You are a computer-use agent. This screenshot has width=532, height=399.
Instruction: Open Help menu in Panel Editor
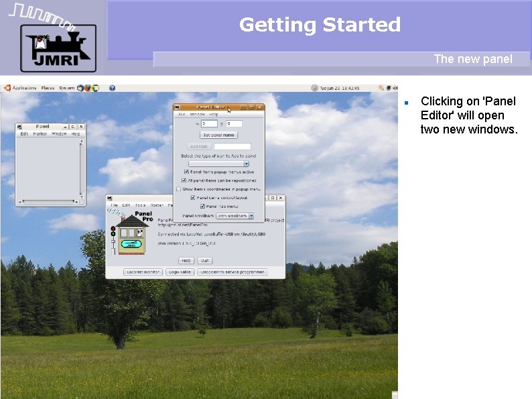214,115
